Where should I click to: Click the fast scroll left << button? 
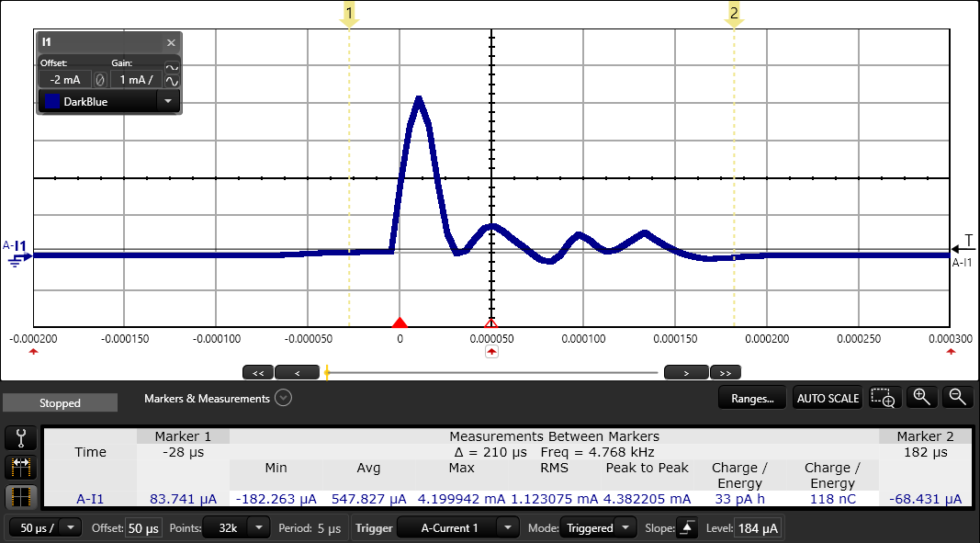257,373
